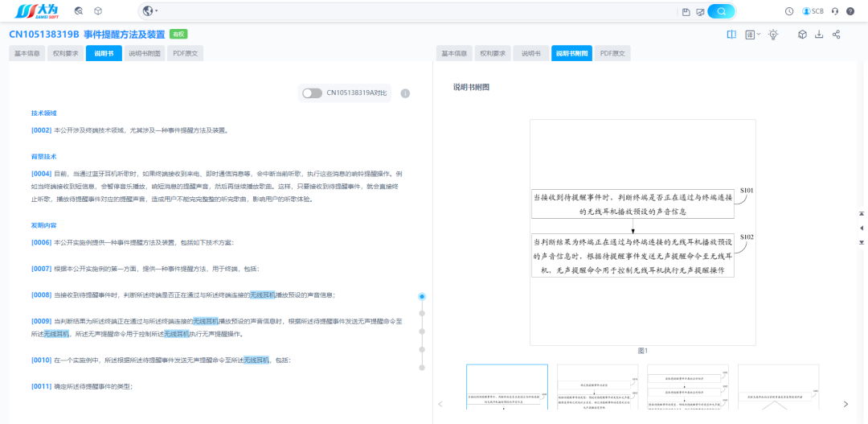Image resolution: width=868 pixels, height=424 pixels.
Task: Click paragraph number [0008]
Action: tap(42, 295)
